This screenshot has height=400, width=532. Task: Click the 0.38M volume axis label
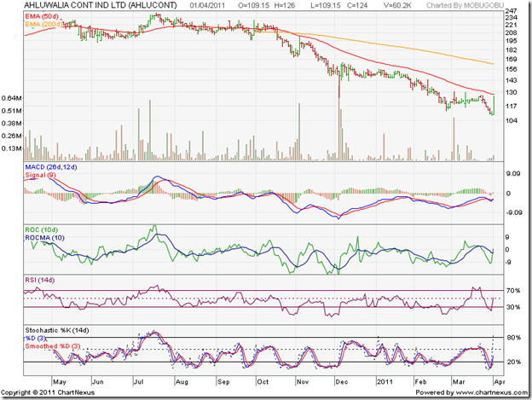(12, 123)
